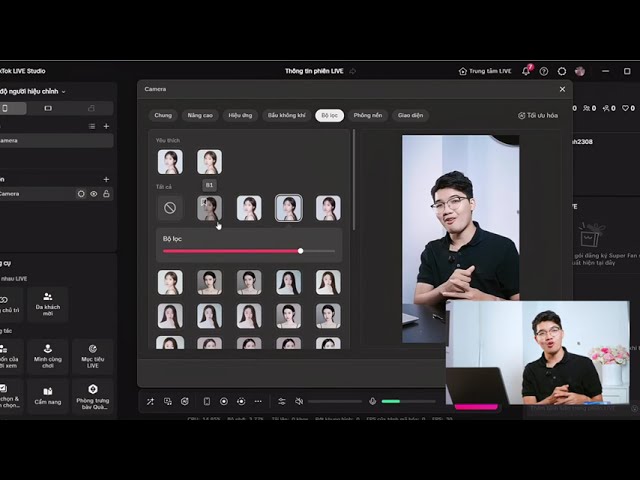The width and height of the screenshot is (640, 480).
Task: Click the screen layout icon in bottom toolbar
Action: (168, 402)
